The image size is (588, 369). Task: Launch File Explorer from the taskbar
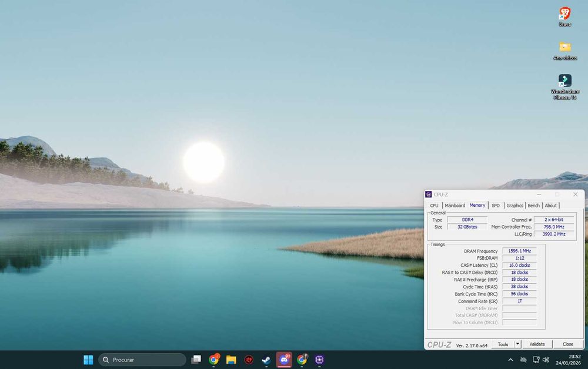click(231, 360)
